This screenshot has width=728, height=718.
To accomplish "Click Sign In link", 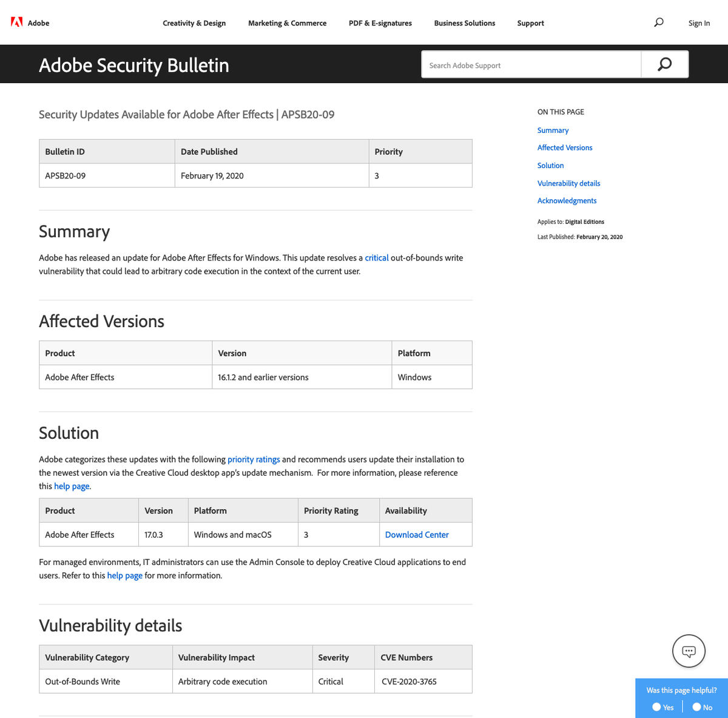I will (699, 23).
